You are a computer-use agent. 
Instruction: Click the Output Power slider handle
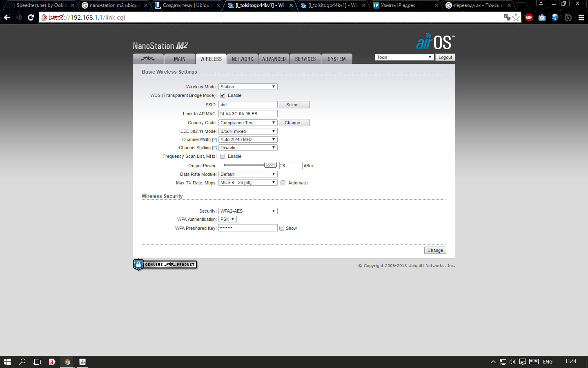point(270,165)
